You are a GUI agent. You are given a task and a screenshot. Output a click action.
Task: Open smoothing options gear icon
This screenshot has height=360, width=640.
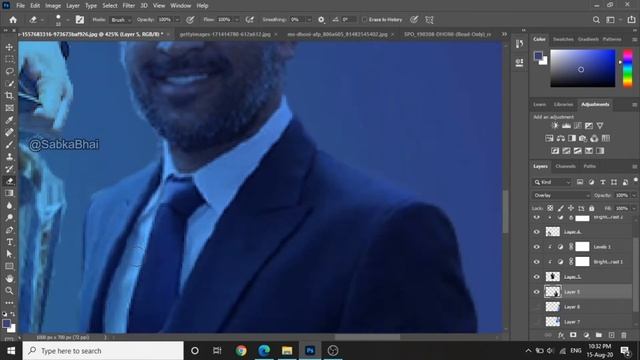321,20
